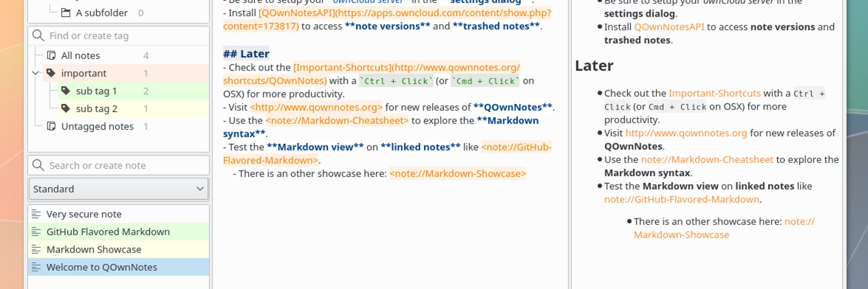Click the count 2 beside sub tag 1

point(146,91)
